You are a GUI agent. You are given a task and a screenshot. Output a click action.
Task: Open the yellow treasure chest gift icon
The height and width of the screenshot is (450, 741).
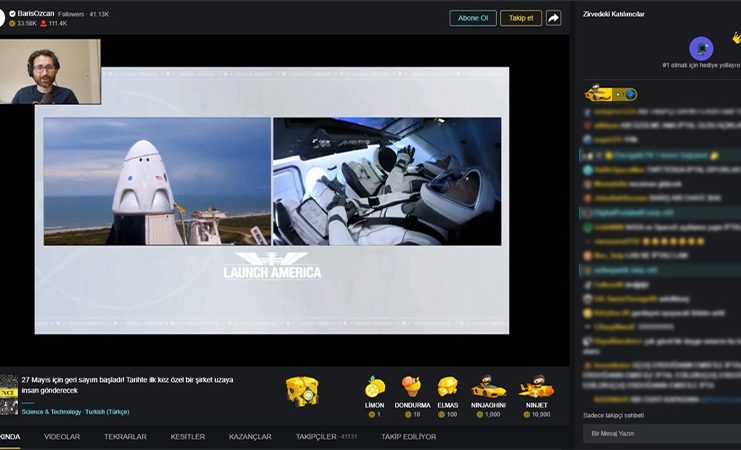(x=302, y=391)
